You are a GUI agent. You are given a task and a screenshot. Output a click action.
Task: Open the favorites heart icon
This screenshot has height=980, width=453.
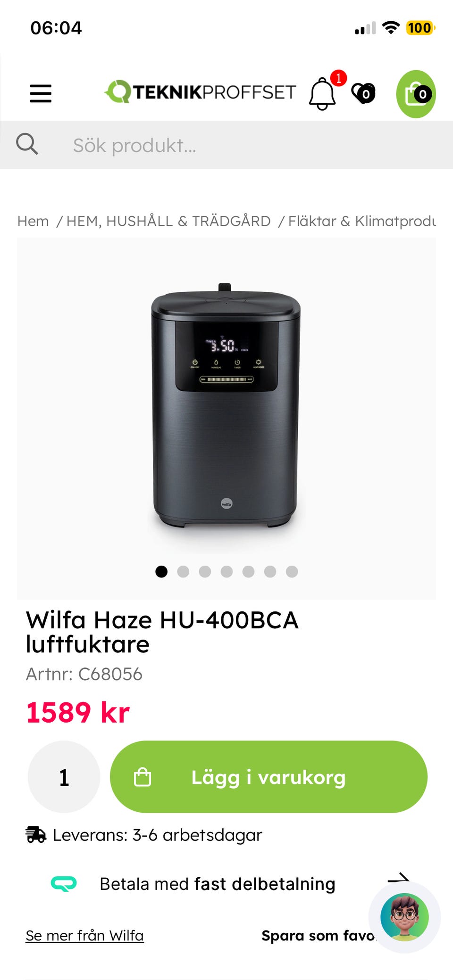point(363,93)
